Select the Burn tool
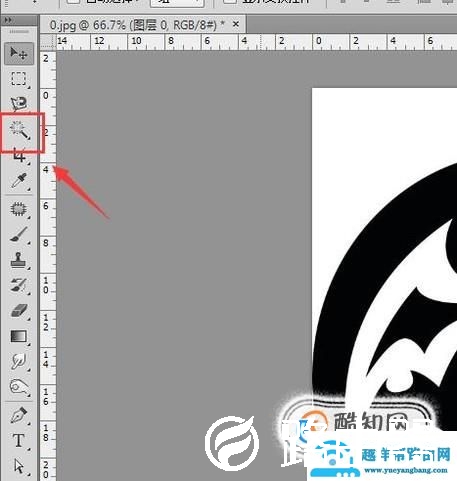 click(x=19, y=387)
